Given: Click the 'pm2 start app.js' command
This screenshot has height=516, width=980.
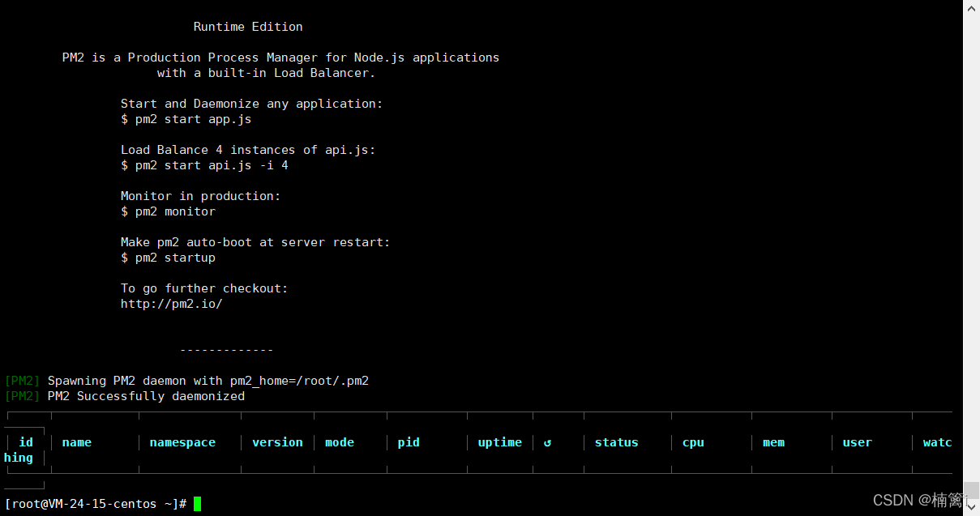Looking at the screenshot, I should click(186, 119).
